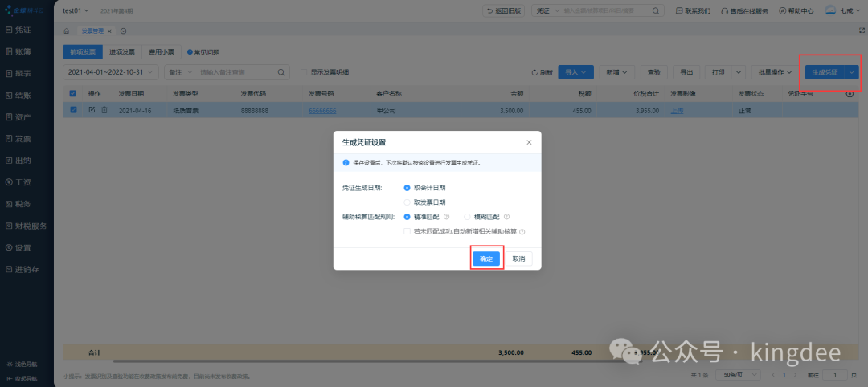Close the 生成凭证设置 dialog with X
The height and width of the screenshot is (387, 868).
coord(529,142)
